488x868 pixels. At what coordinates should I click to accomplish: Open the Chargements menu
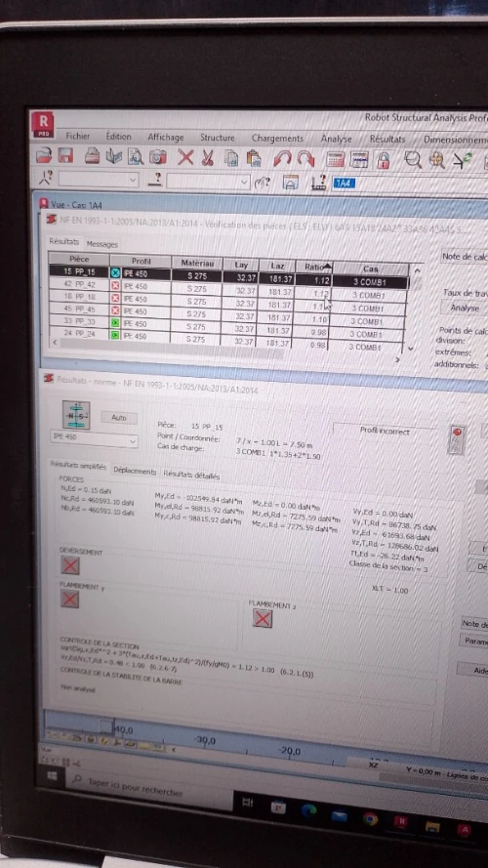pyautogui.click(x=277, y=139)
